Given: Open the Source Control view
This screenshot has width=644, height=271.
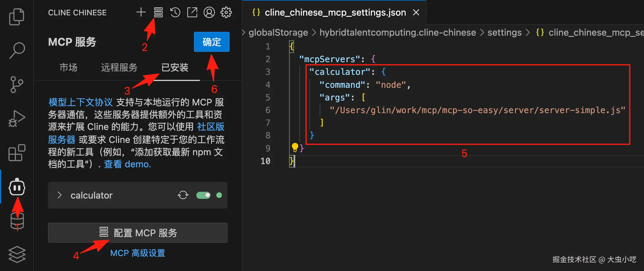Looking at the screenshot, I should click(x=17, y=85).
